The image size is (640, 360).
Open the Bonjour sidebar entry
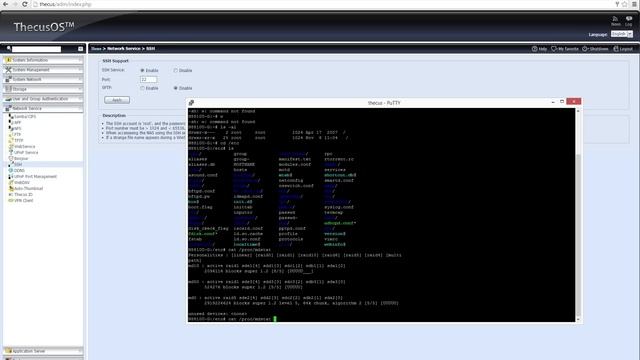[21, 158]
